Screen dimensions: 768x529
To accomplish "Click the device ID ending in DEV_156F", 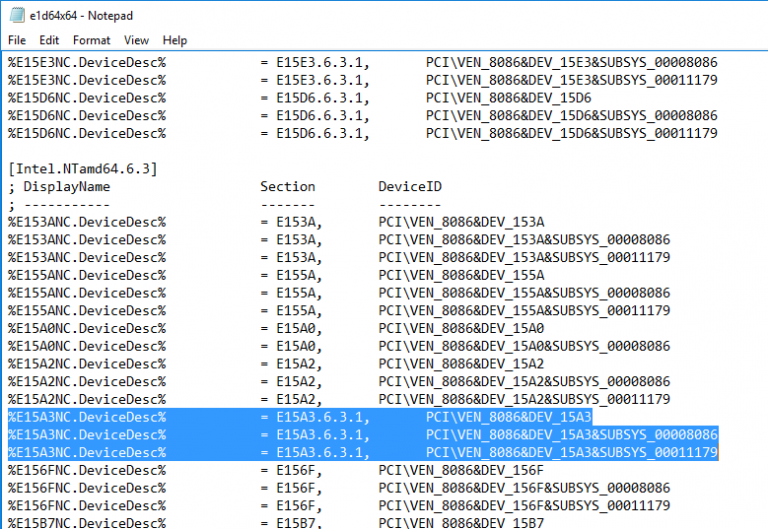I will click(x=461, y=470).
